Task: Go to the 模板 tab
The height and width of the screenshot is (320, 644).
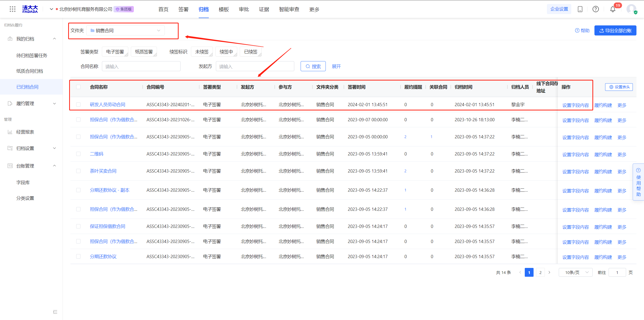Action: click(224, 9)
